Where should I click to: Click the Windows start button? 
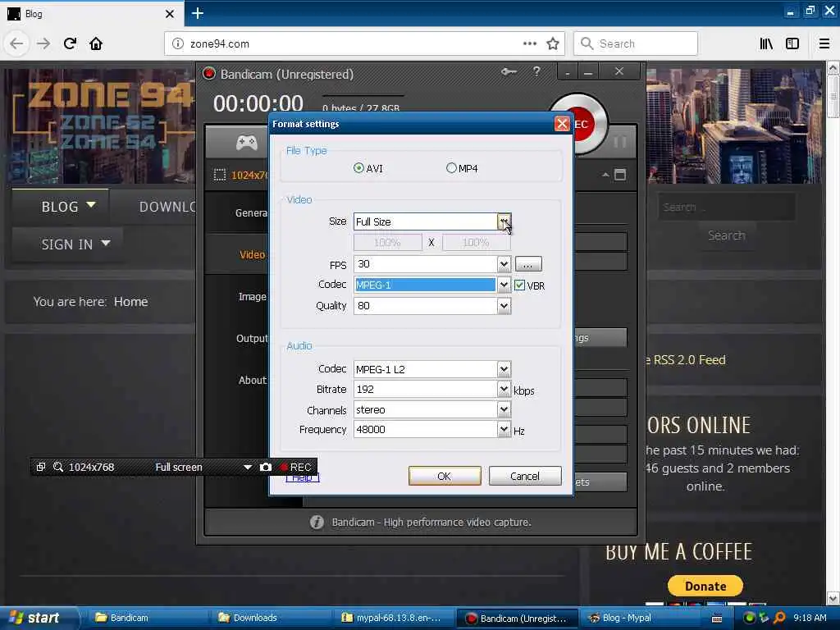[x=38, y=618]
